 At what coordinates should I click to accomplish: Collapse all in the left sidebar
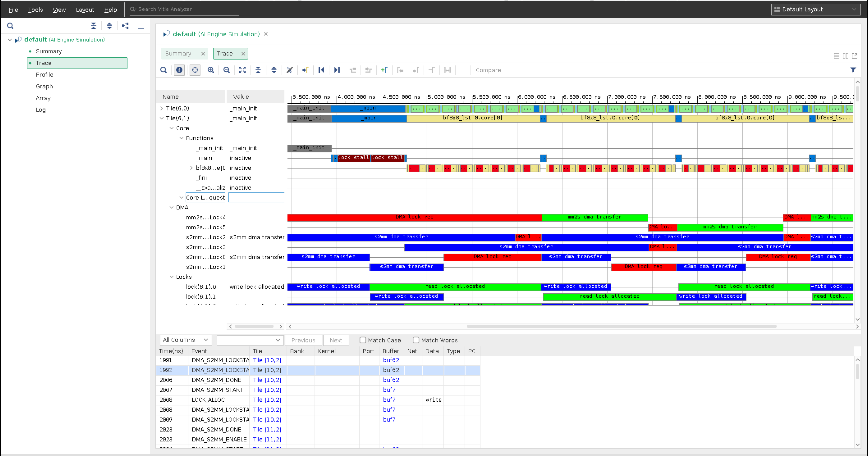tap(94, 25)
